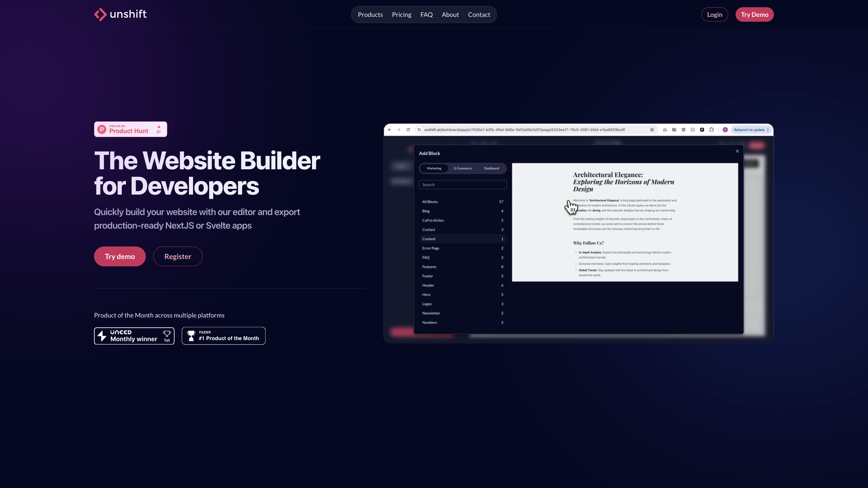Click the Register button
The height and width of the screenshot is (488, 868).
(178, 256)
